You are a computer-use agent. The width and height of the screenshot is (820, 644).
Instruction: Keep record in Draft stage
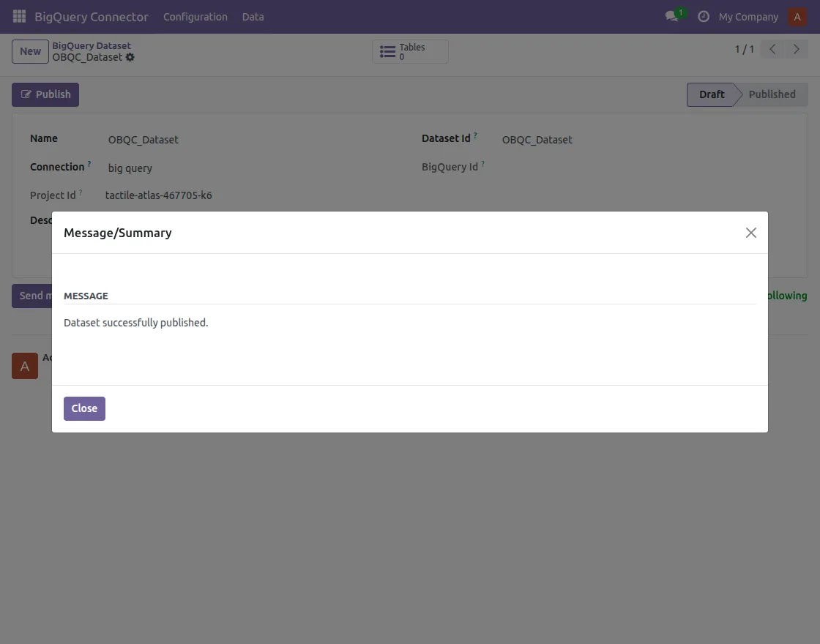711,94
